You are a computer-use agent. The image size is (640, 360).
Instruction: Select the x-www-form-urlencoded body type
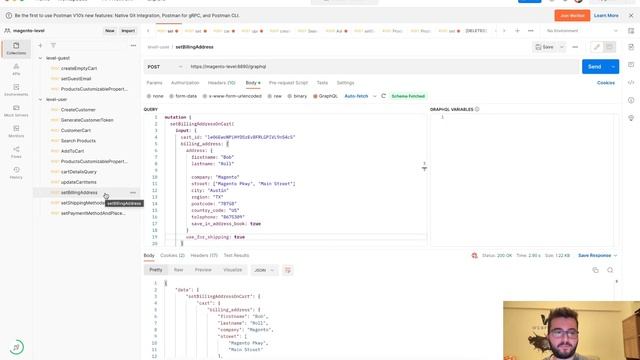[232, 96]
